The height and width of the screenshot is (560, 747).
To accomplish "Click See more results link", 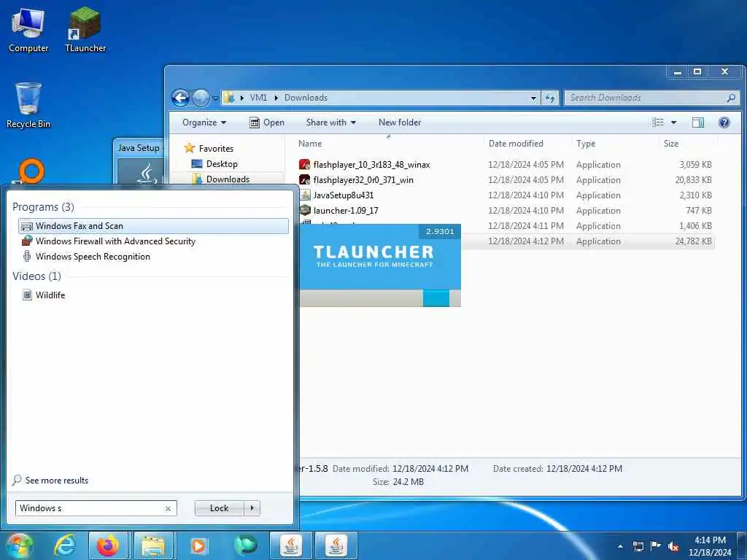I will (x=57, y=480).
